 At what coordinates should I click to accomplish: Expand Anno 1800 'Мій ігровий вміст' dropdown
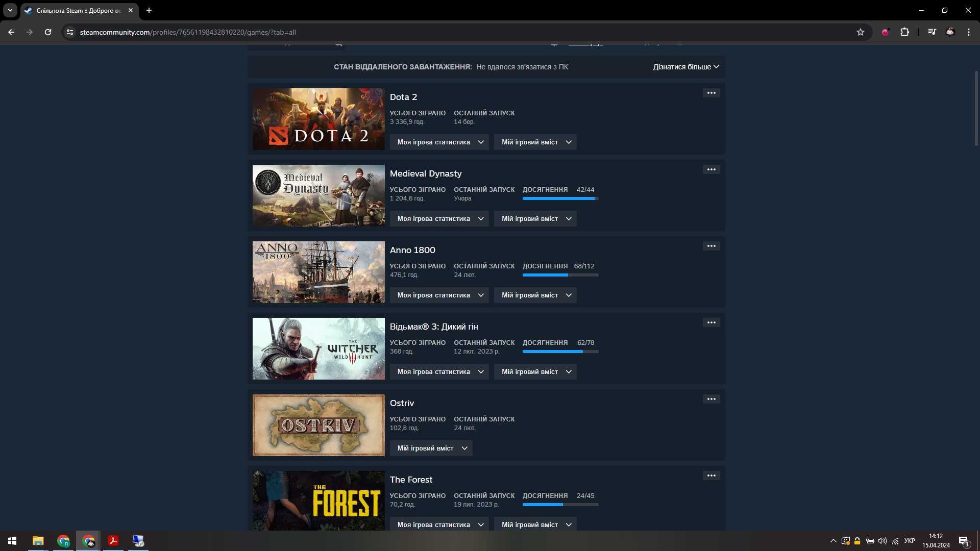point(535,295)
